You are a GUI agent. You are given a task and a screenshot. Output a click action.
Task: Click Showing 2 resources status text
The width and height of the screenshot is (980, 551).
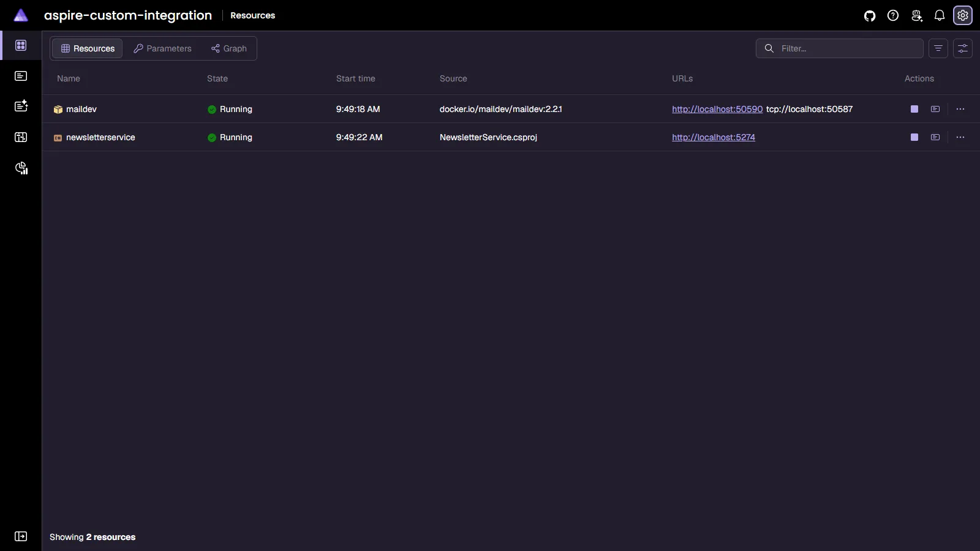(x=92, y=537)
